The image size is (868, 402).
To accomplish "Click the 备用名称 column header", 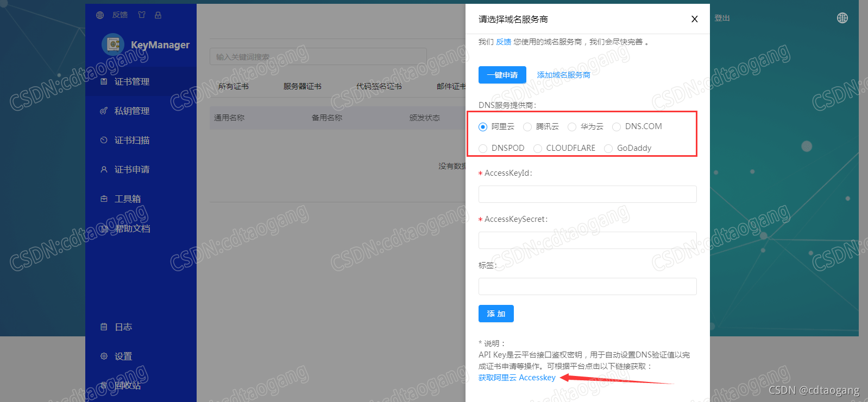I will (327, 118).
